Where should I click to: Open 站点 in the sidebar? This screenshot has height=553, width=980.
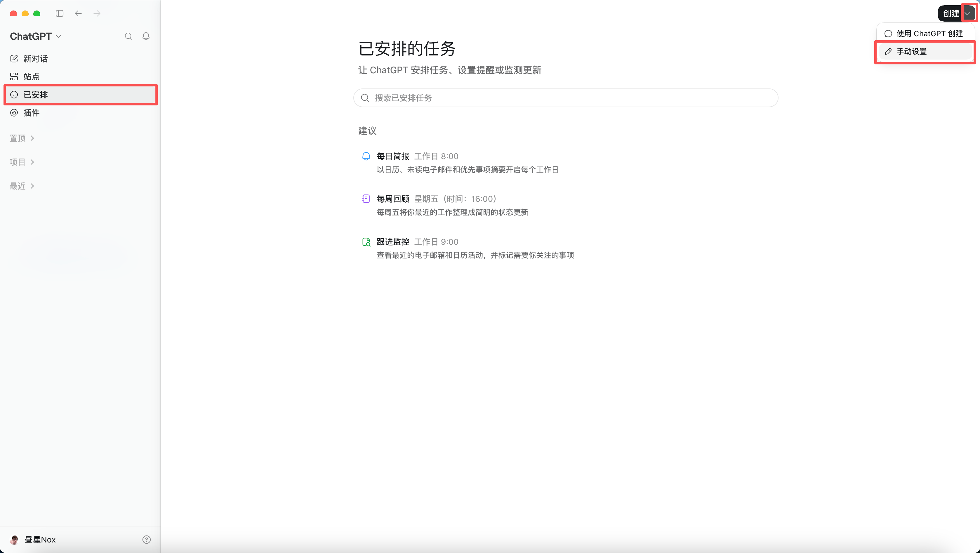[x=81, y=76]
